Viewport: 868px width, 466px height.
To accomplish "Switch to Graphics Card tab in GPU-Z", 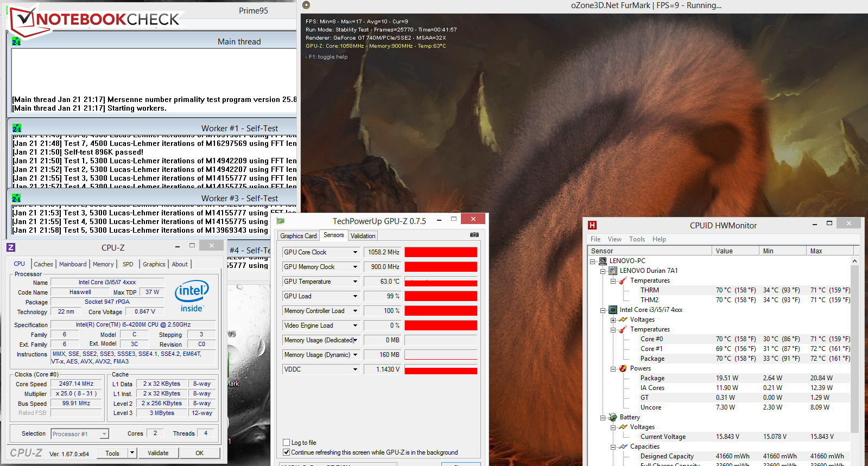I will click(298, 236).
